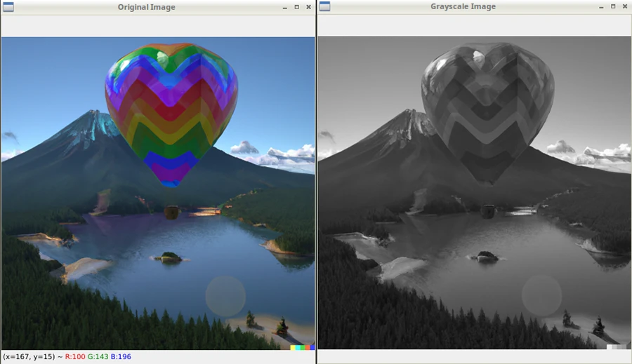Viewport: 632px width, 364px height.
Task: Click the blue swatch in Original Image corner
Action: [312, 347]
